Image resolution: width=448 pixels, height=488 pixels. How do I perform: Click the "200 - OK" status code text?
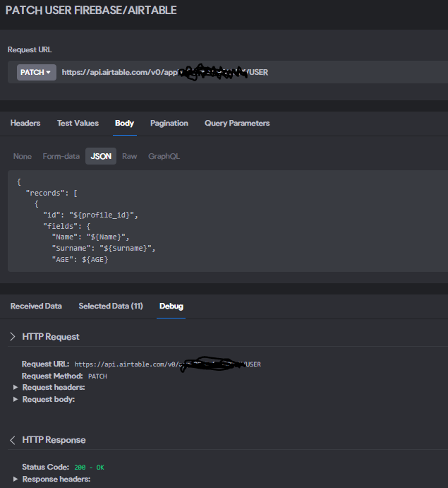89,467
